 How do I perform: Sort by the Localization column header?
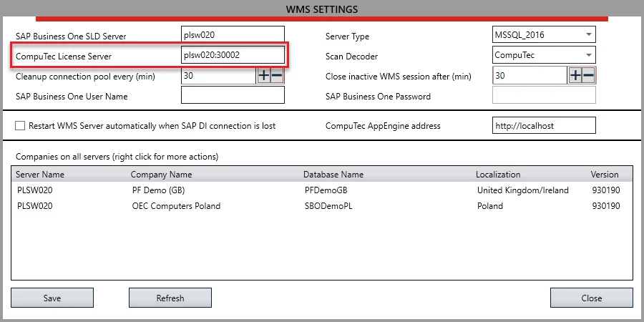498,174
